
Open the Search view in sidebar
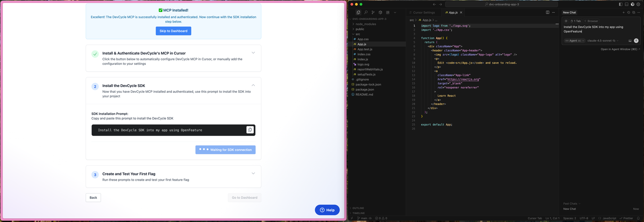(366, 13)
